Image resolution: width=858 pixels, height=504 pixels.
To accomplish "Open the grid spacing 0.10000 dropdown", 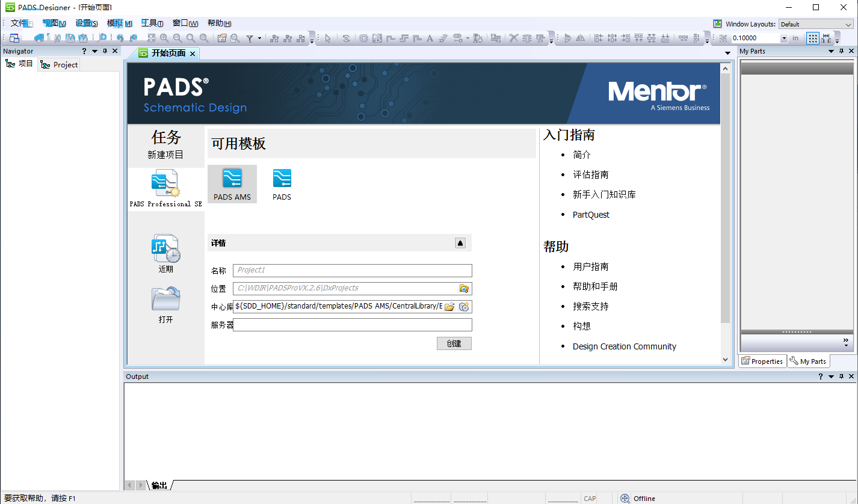I will 783,38.
